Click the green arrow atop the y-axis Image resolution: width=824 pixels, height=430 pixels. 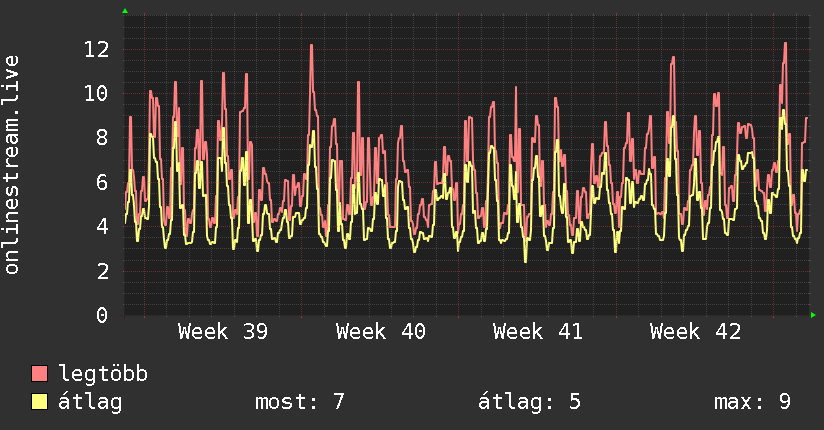125,11
